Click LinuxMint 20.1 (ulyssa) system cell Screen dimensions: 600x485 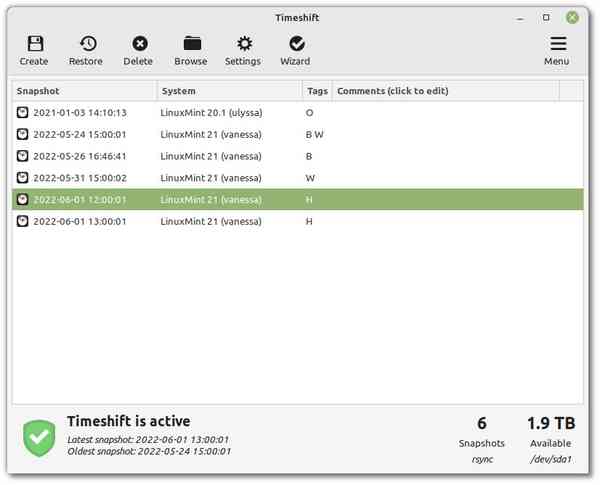[211, 113]
